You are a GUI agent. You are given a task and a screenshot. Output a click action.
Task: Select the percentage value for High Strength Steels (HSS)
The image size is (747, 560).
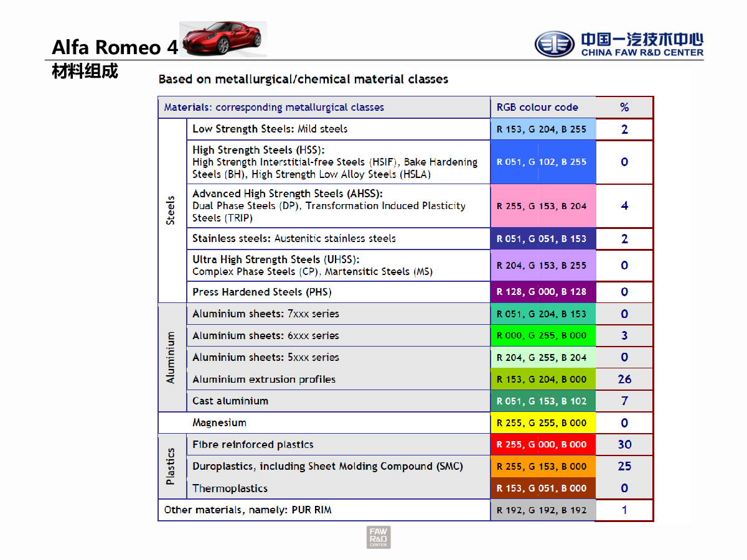click(x=624, y=162)
